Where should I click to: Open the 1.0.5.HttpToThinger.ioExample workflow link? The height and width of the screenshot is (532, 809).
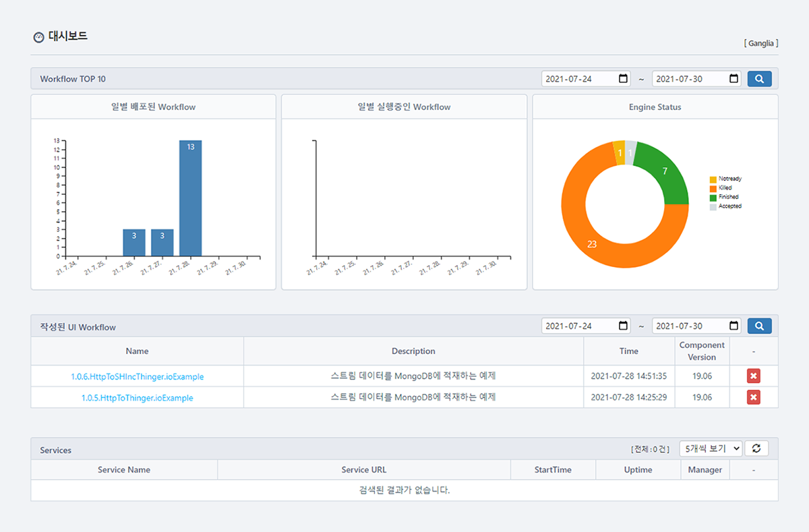tap(138, 398)
